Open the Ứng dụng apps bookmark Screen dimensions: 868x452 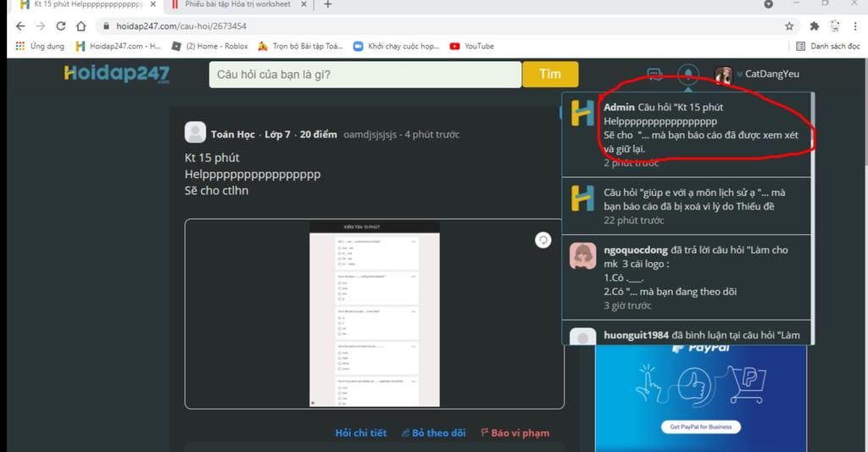[x=40, y=46]
